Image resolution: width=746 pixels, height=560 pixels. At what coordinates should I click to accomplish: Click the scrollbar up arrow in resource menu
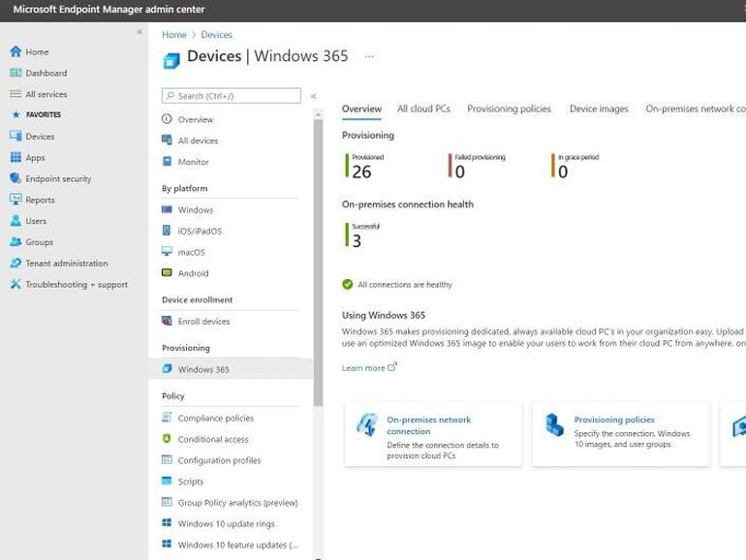coord(319,114)
